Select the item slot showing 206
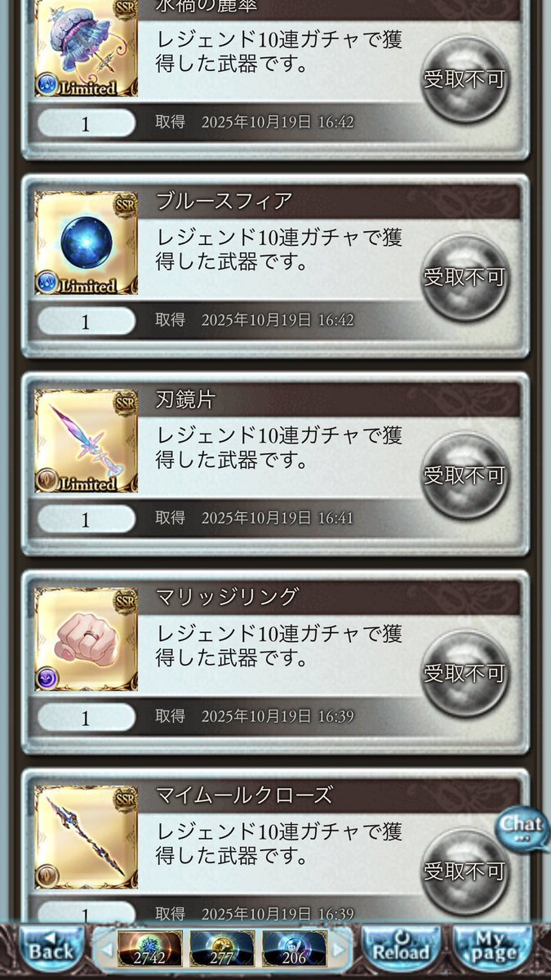Viewport: 551px width, 980px height. point(295,947)
